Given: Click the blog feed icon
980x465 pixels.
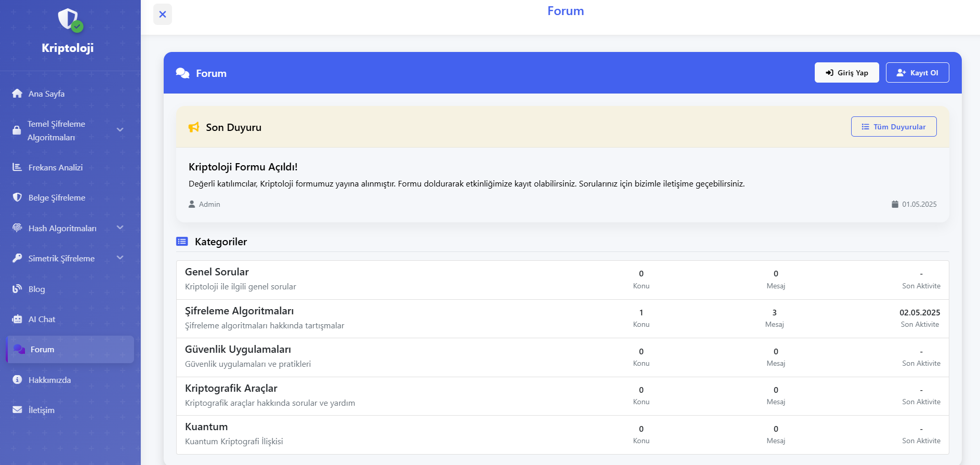Looking at the screenshot, I should [x=17, y=289].
